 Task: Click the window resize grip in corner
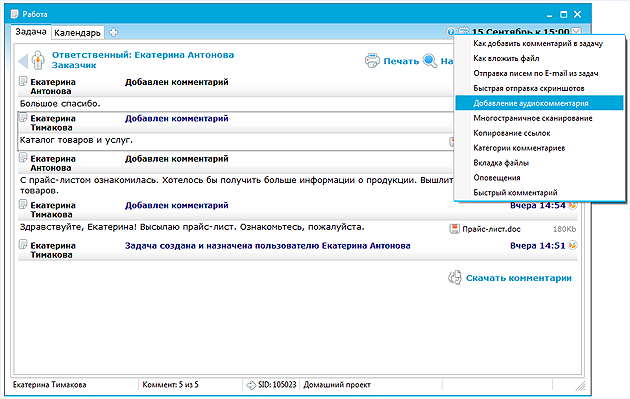tap(580, 386)
